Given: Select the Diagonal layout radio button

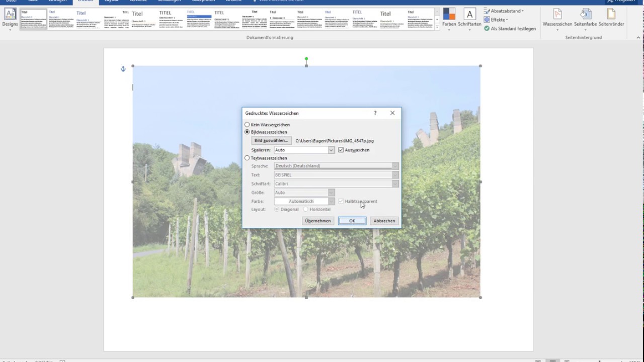Looking at the screenshot, I should pos(277,209).
